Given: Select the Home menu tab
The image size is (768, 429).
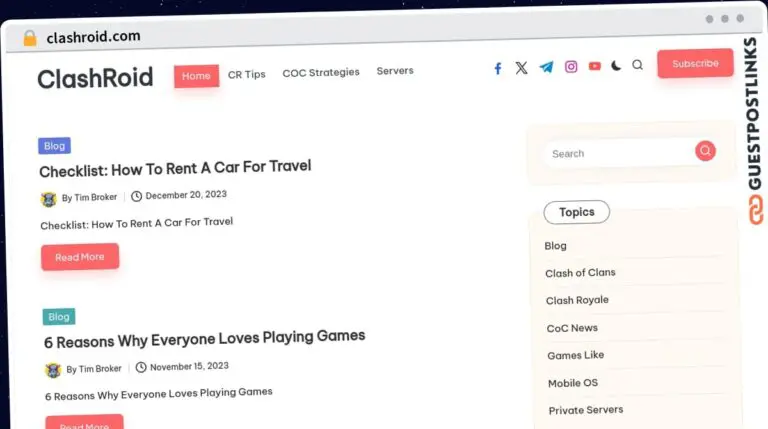Looking at the screenshot, I should [196, 76].
